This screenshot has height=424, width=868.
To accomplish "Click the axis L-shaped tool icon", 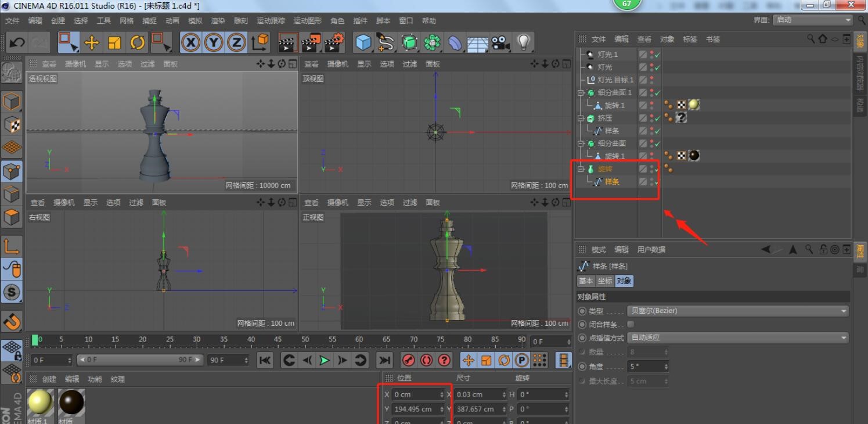I will click(x=12, y=246).
